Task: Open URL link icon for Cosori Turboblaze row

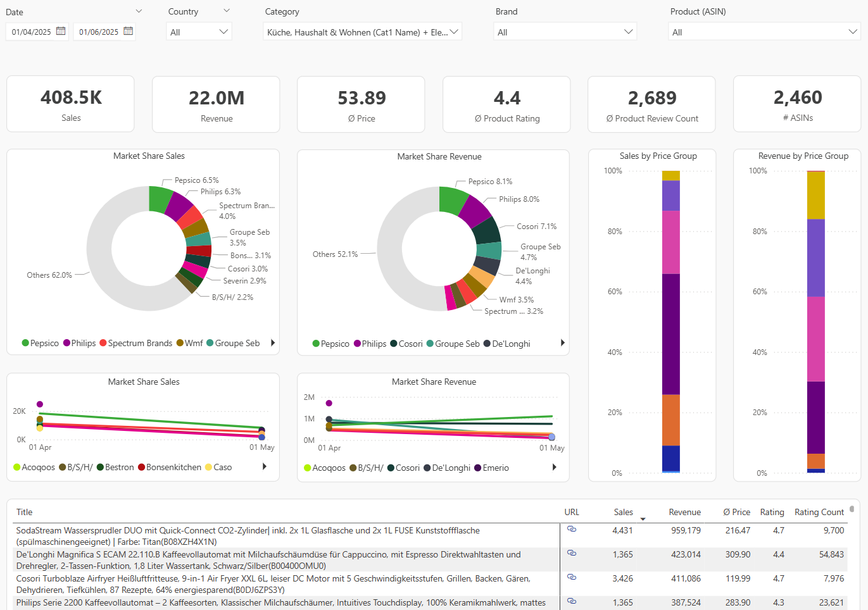Action: [x=572, y=577]
